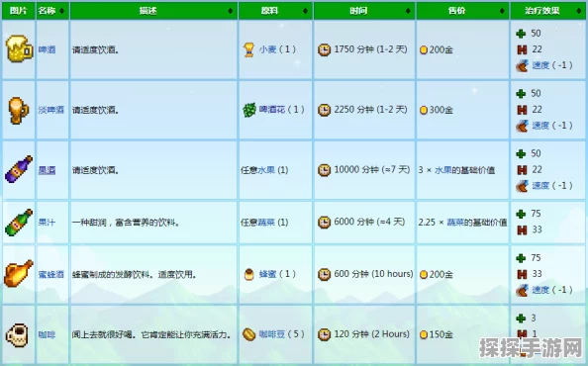Sort table by 描述 column arrows

(x=231, y=11)
